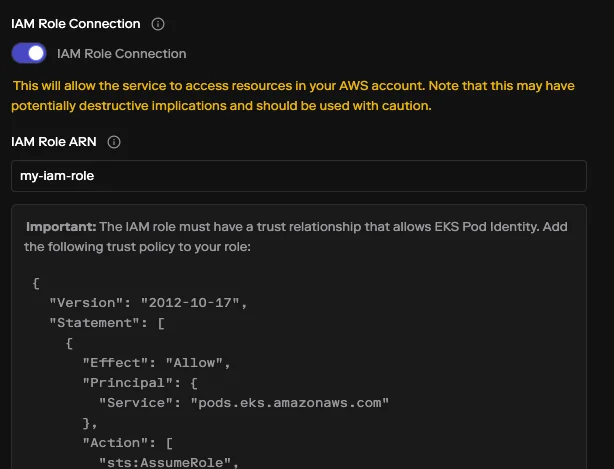
Task: Click the "IAM Role ARN" label
Action: 54,142
